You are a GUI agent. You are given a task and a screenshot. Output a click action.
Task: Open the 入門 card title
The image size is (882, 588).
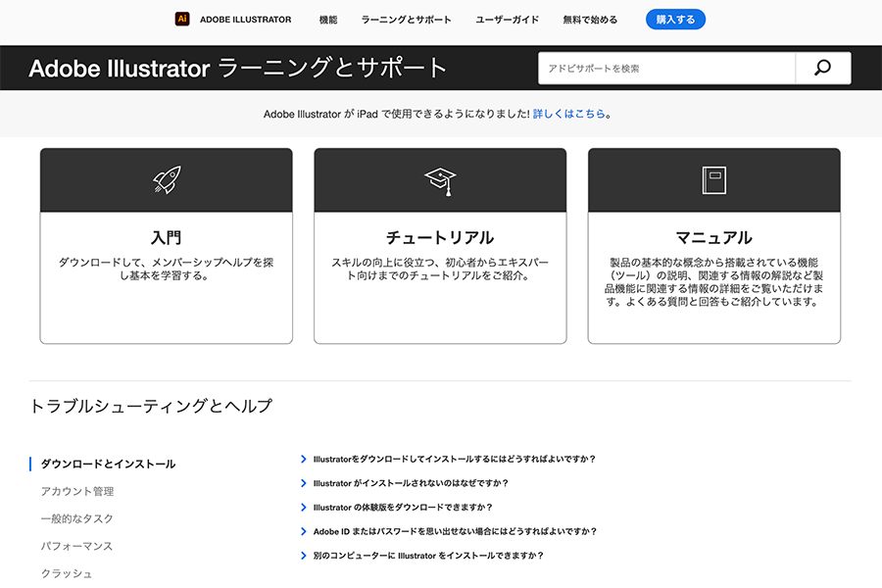pos(166,237)
